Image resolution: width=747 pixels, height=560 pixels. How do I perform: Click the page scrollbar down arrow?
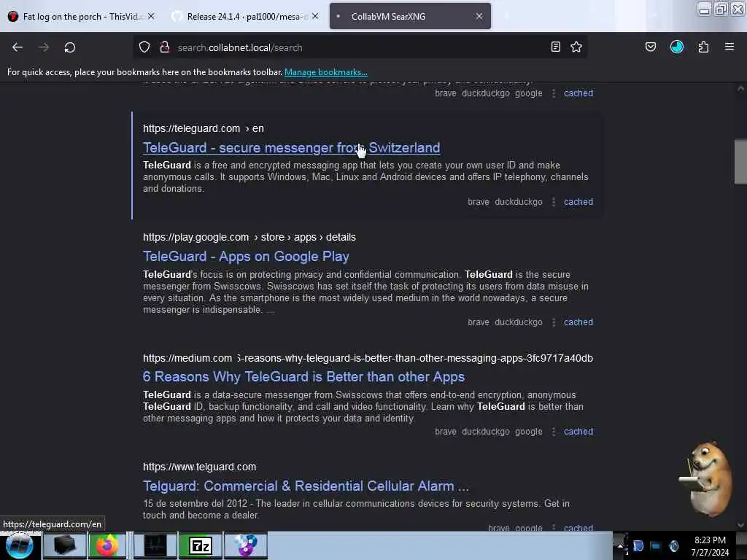740,525
